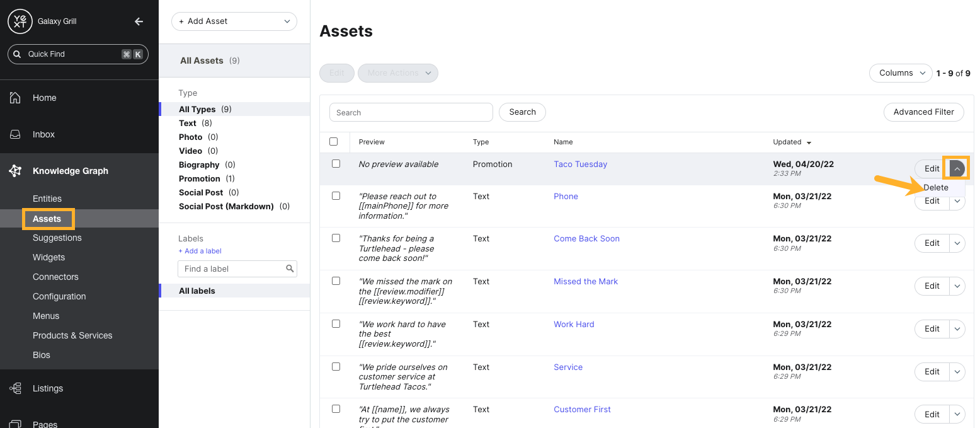
Task: Open the Come Back Soon asset link
Action: pos(586,239)
